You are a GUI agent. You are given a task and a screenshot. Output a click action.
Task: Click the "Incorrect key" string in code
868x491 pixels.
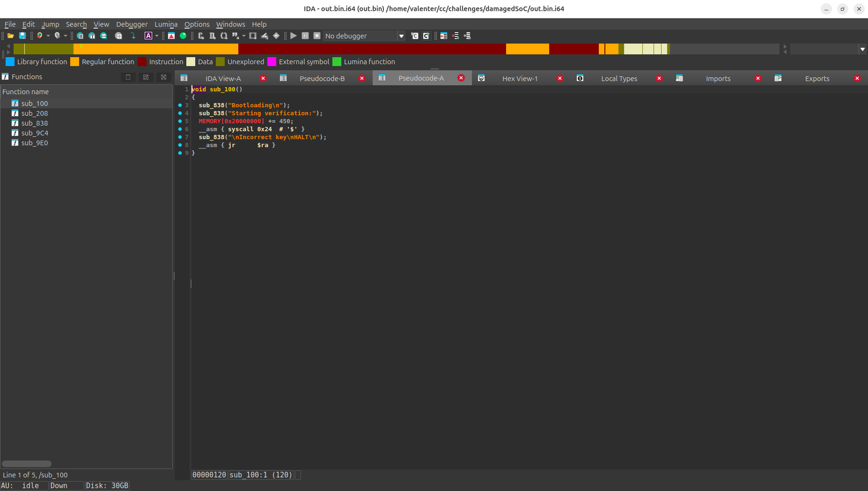coord(274,137)
